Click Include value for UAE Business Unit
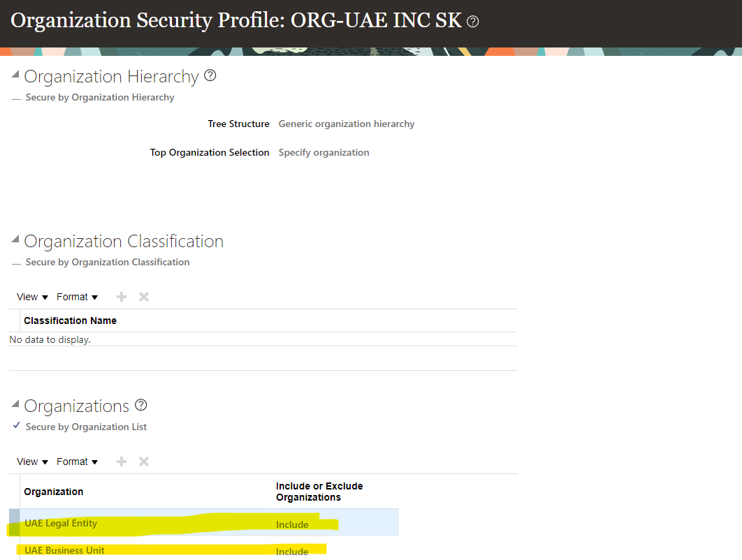 (292, 552)
